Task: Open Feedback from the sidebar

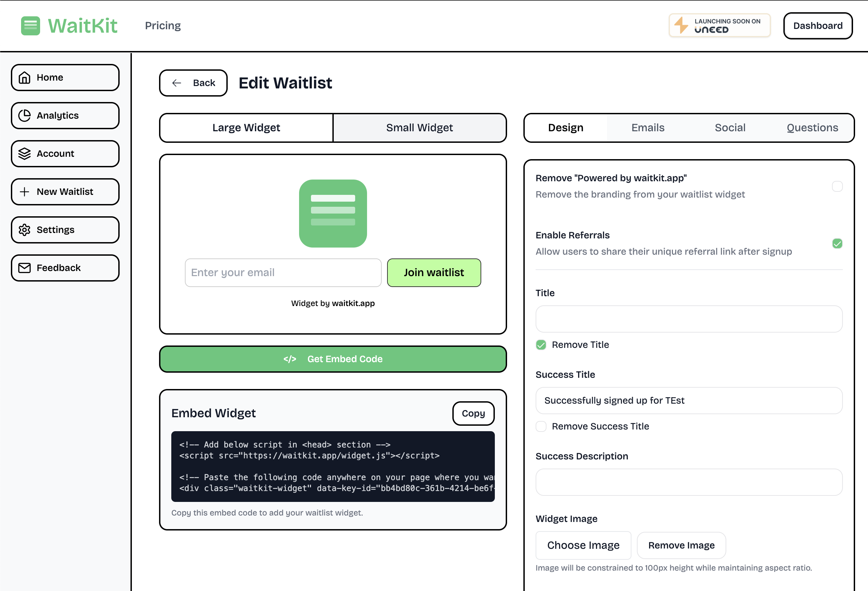Action: pyautogui.click(x=65, y=268)
